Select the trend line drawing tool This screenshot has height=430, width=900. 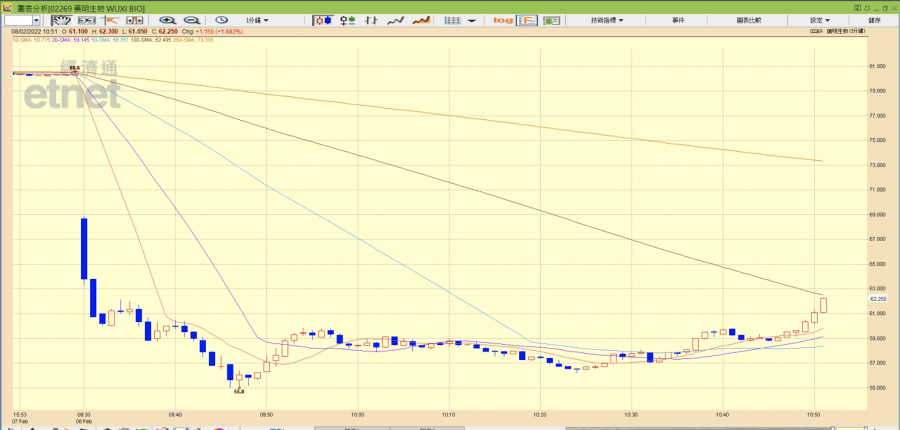pos(114,20)
